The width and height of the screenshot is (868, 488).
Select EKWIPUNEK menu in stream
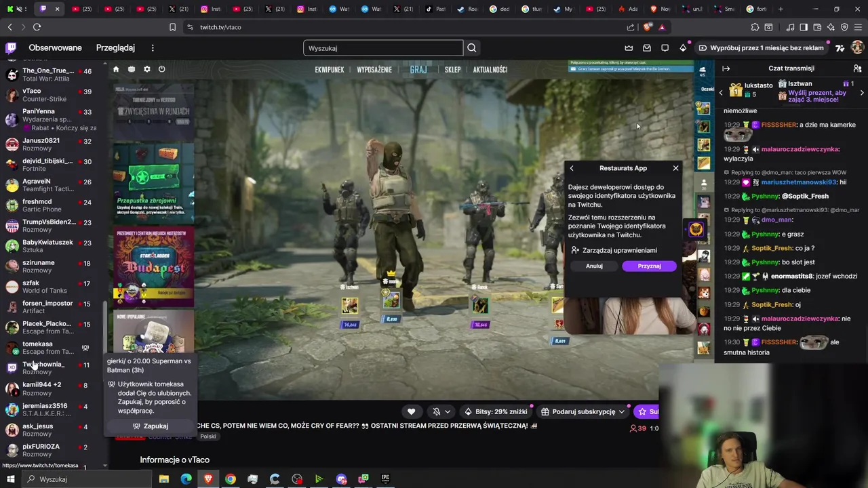tap(330, 70)
